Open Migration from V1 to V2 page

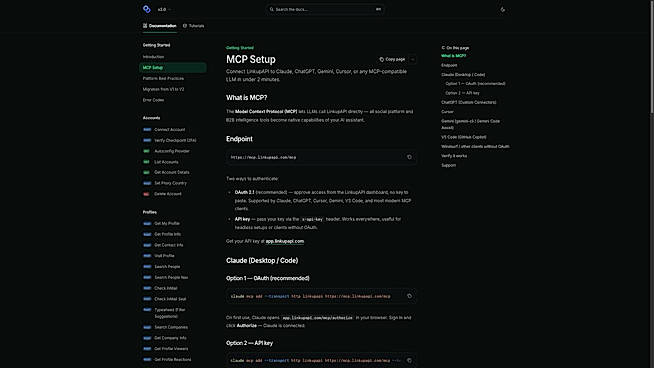tap(164, 89)
